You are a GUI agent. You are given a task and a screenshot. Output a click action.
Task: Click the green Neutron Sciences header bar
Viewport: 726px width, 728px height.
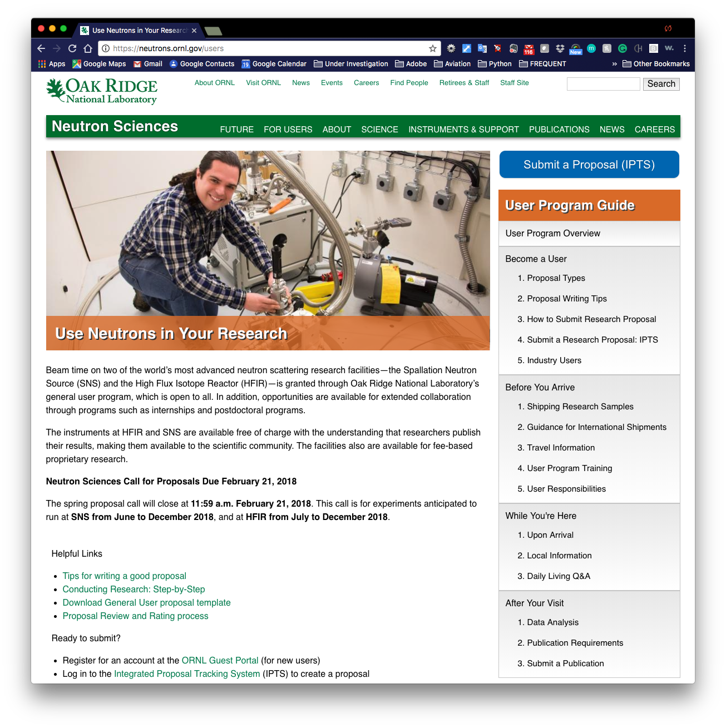click(x=114, y=126)
